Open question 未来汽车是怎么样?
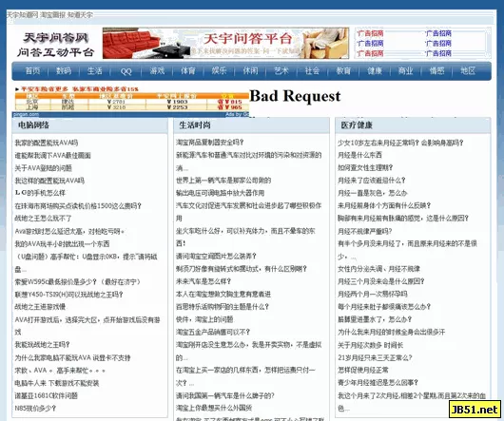 pyautogui.click(x=204, y=281)
